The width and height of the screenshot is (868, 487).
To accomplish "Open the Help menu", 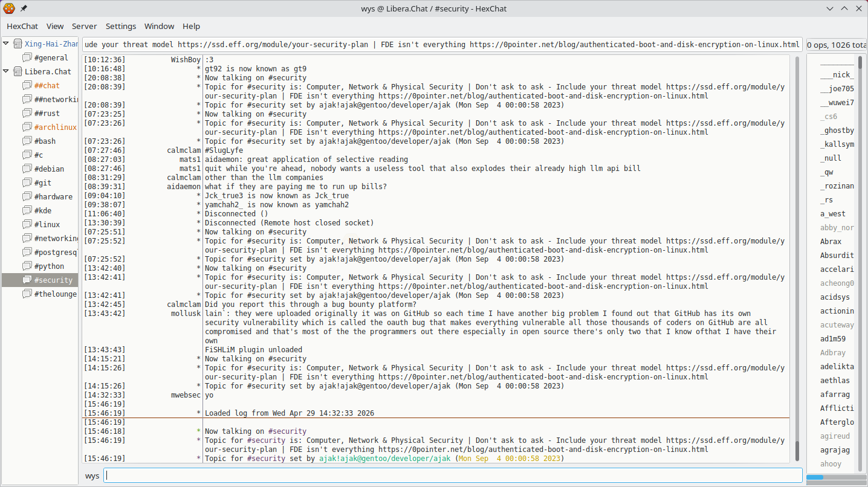I will 192,27.
